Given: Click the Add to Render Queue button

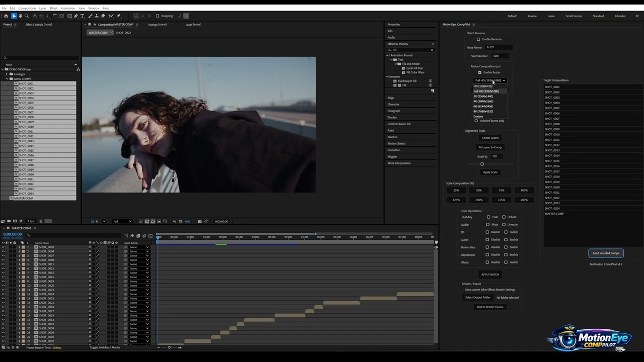Looking at the screenshot, I should point(490,307).
